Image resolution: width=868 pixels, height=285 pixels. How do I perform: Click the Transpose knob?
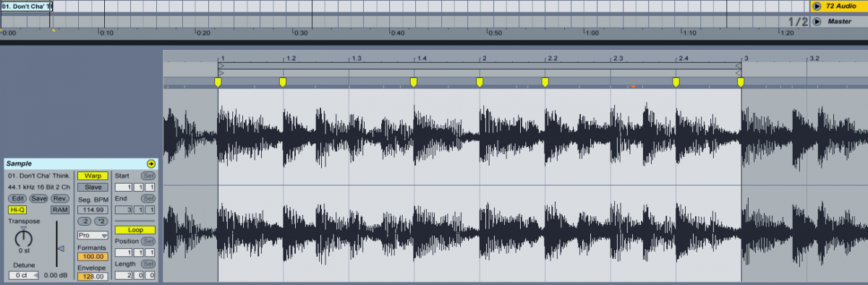tap(24, 237)
